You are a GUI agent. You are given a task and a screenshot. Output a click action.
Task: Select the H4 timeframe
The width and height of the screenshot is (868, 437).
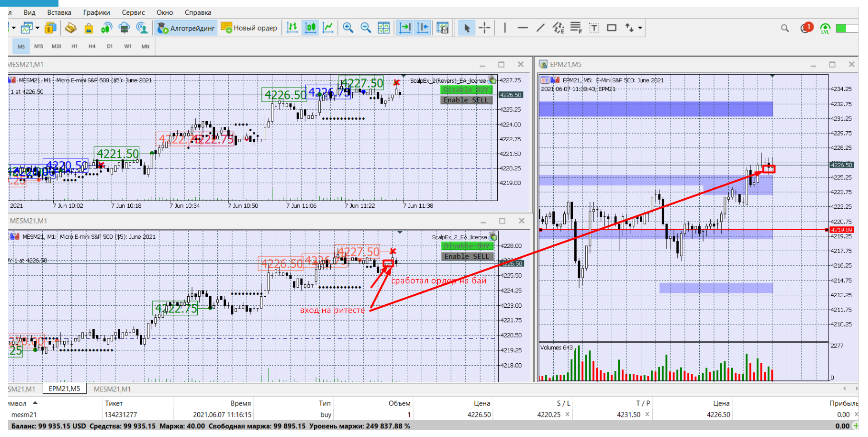pyautogui.click(x=92, y=47)
